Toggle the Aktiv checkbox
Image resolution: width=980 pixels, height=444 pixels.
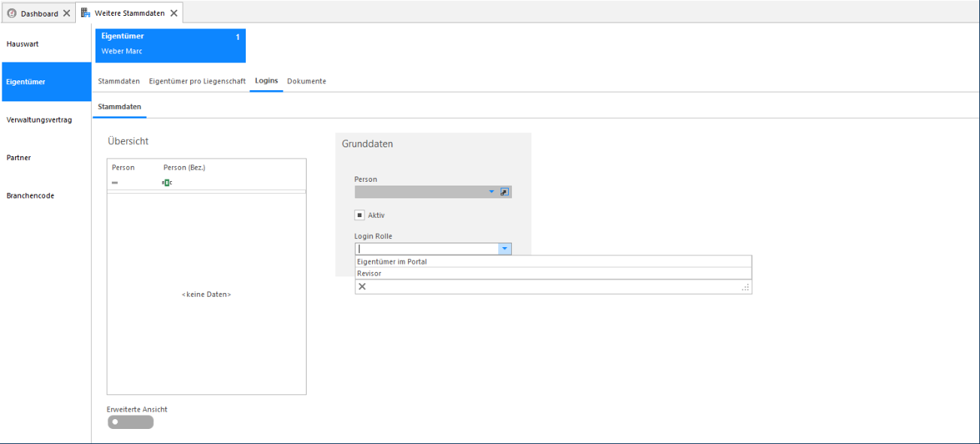pos(360,215)
